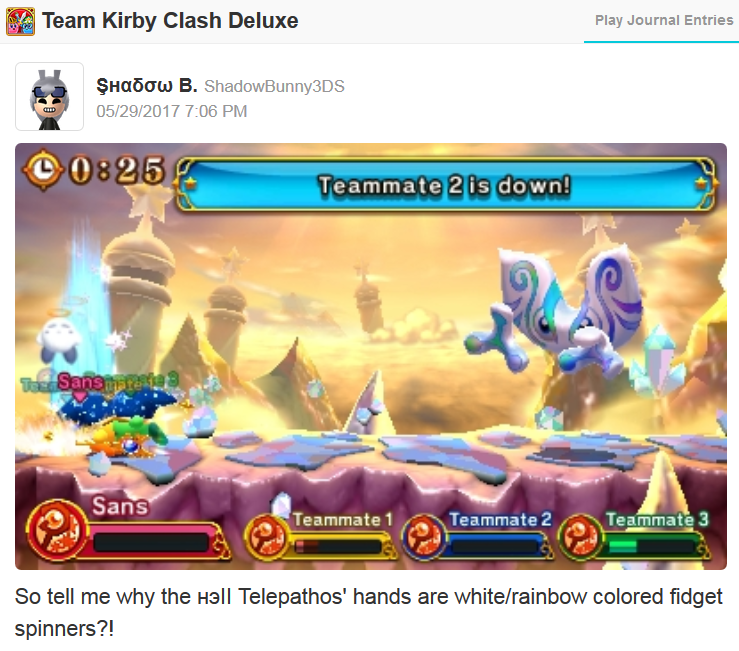Screen dimensions: 739x651
Task: Click Shadow B.'s Mii avatar
Action: [x=49, y=97]
